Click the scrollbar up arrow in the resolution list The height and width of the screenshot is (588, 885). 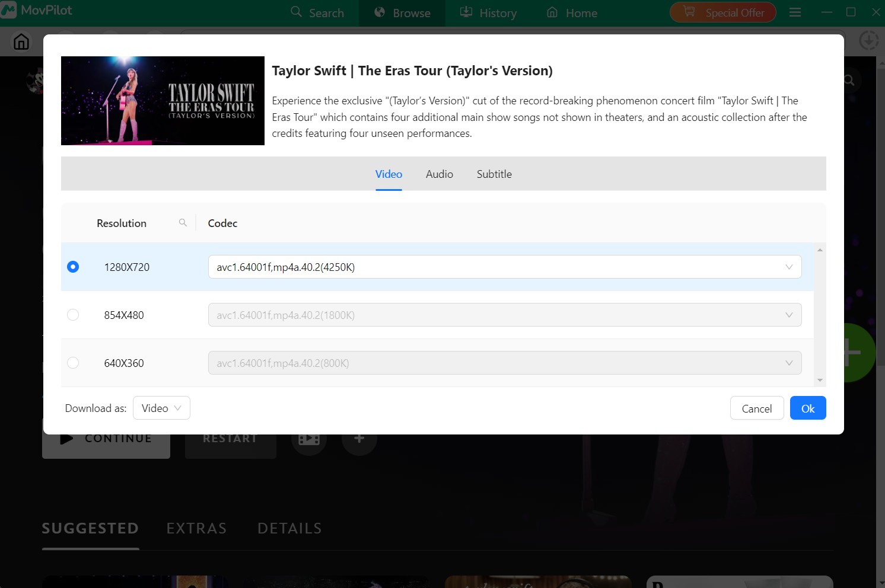(820, 250)
